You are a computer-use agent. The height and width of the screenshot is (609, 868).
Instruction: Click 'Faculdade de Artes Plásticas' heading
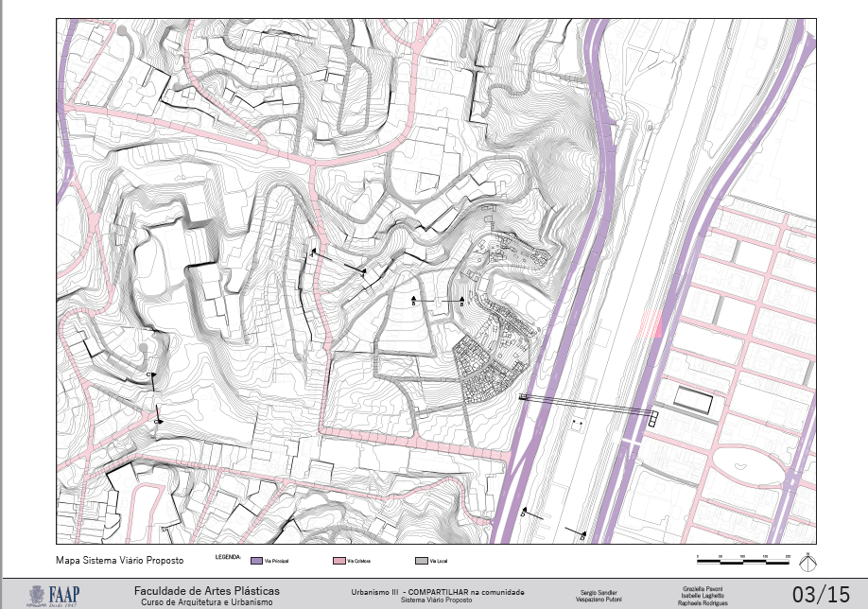pyautogui.click(x=206, y=590)
